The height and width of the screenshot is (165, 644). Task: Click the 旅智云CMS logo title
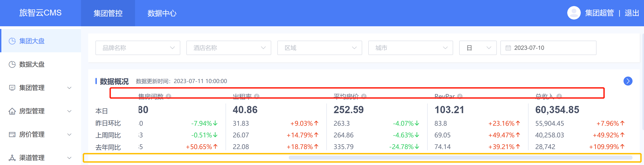(x=40, y=13)
